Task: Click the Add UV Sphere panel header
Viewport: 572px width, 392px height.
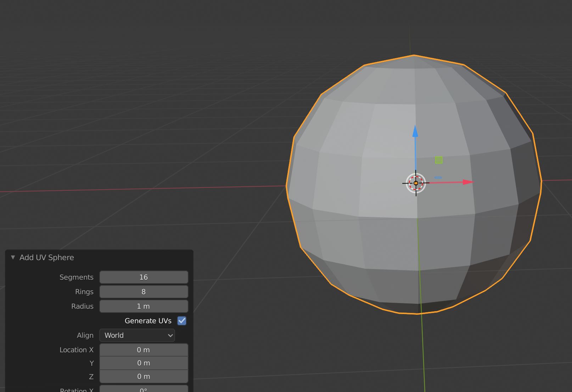Action: pos(46,258)
